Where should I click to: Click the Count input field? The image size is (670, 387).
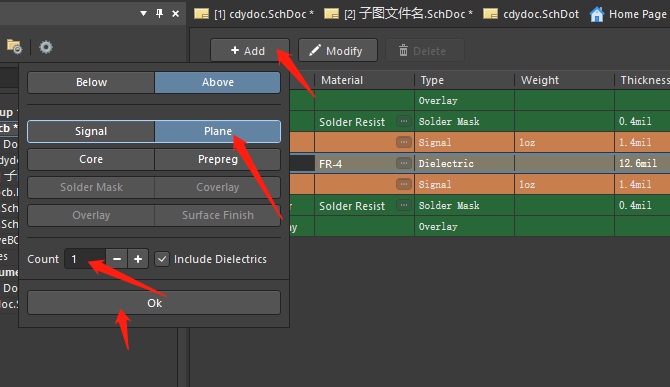85,259
